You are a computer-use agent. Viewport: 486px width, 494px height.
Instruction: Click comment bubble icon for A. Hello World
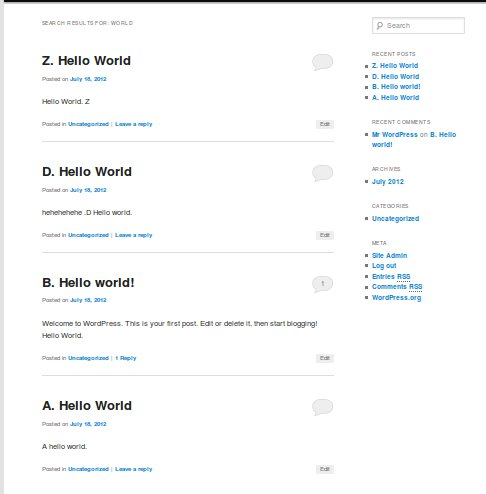tap(322, 407)
